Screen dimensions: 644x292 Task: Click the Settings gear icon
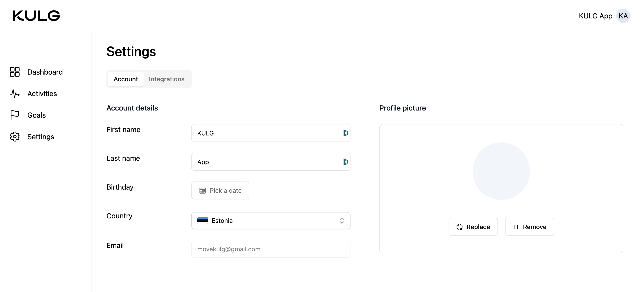[x=15, y=137]
